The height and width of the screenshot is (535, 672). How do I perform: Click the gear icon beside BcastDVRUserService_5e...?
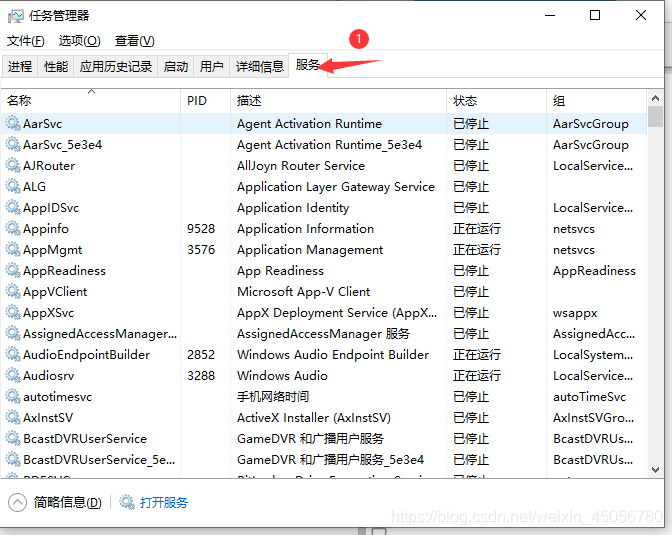13,460
